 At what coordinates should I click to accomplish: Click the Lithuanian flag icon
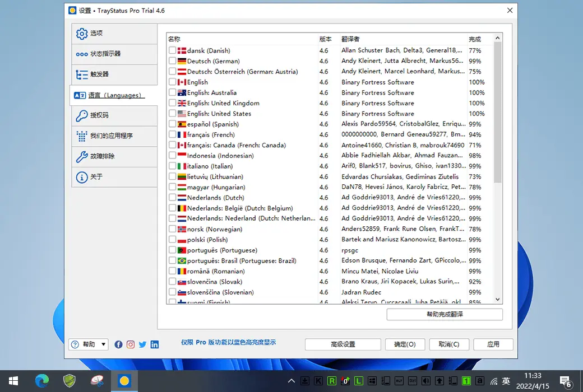coord(182,176)
